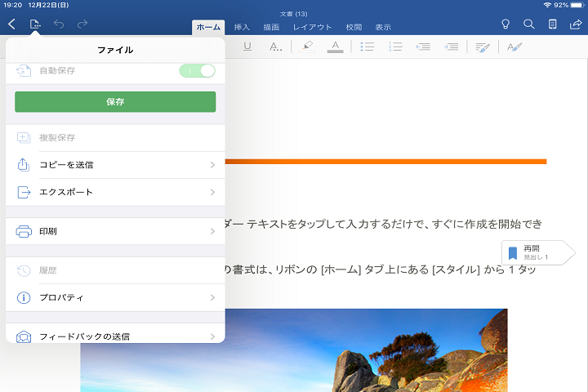Click the feedback speech-bubble icon
This screenshot has width=588, height=392.
[24, 336]
